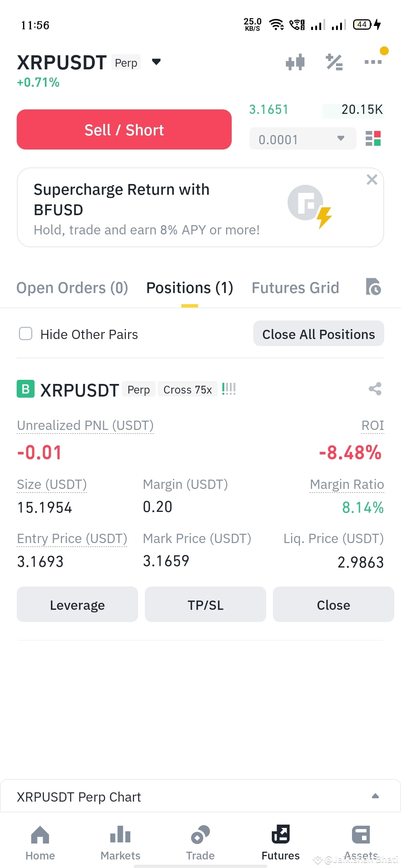Switch to Open Orders (0) tab
This screenshot has height=868, width=401.
tap(72, 288)
